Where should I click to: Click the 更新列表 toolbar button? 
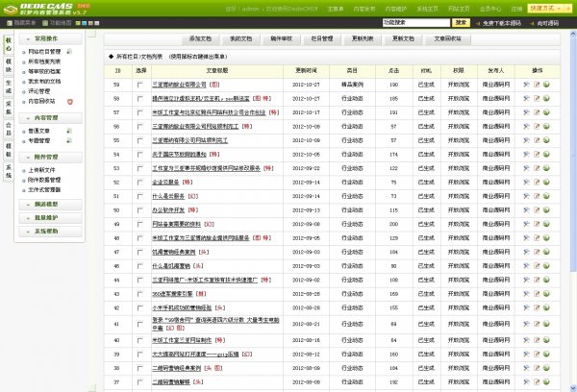coord(363,39)
